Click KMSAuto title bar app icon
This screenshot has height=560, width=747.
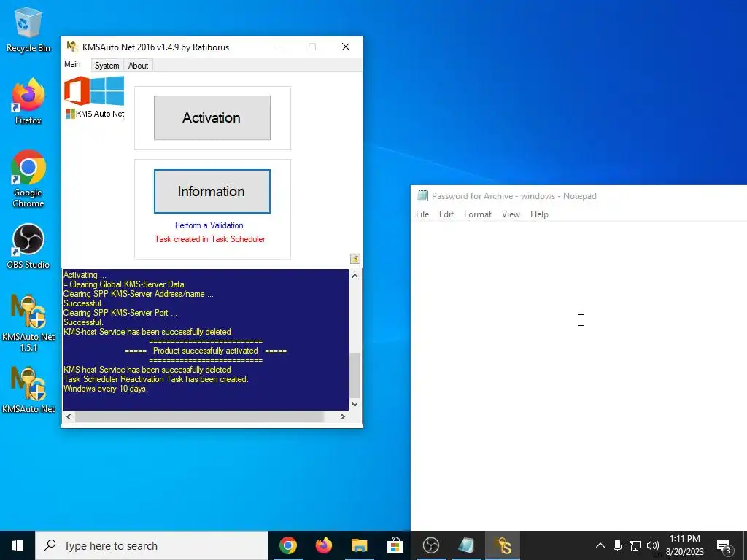[x=72, y=47]
